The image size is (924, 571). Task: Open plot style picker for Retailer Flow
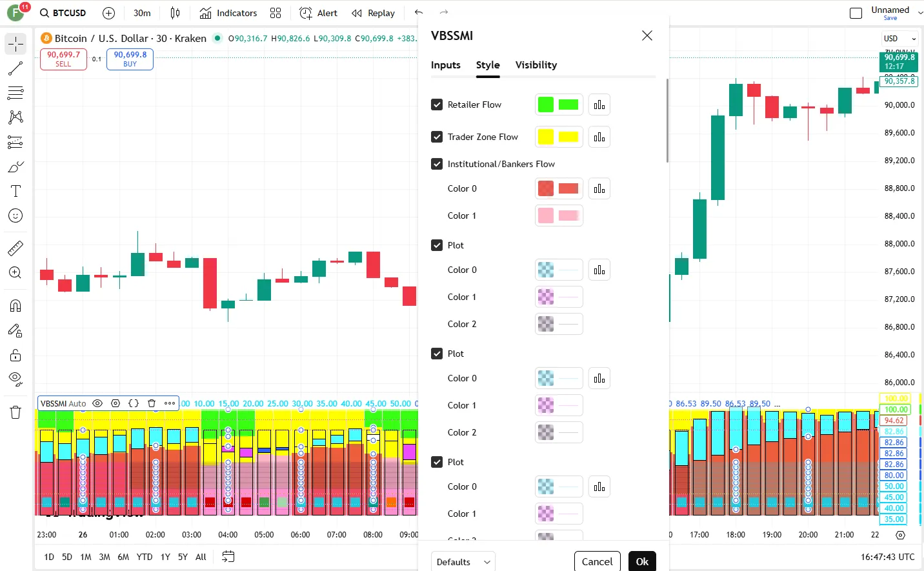[599, 105]
